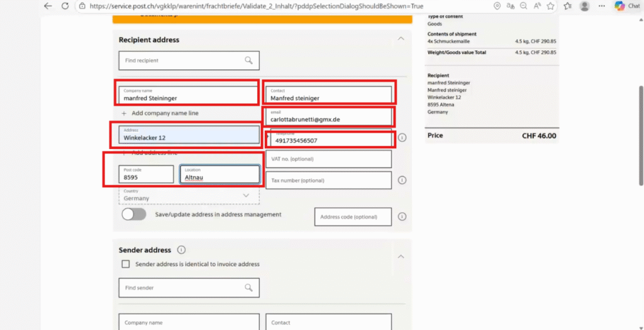This screenshot has width=644, height=330.
Task: Refresh the page with reload button
Action: (x=65, y=6)
